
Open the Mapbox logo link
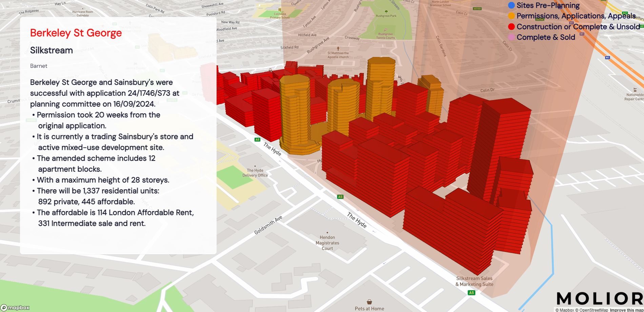click(15, 308)
